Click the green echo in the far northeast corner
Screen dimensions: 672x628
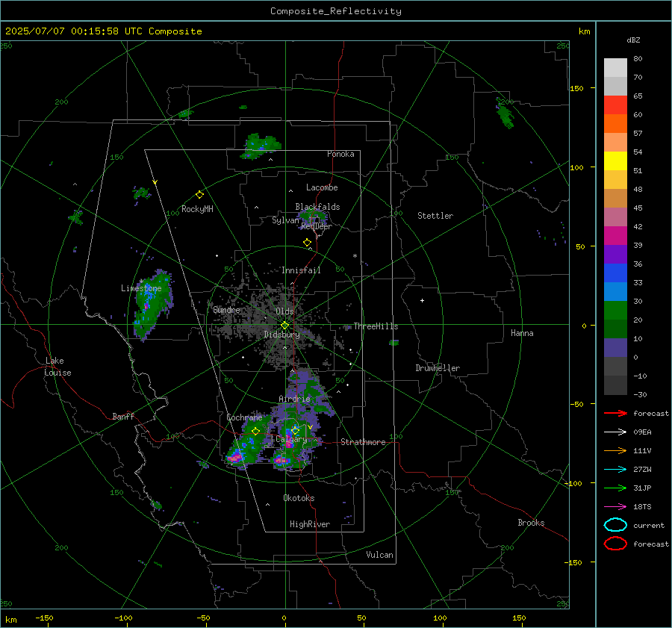[x=505, y=113]
